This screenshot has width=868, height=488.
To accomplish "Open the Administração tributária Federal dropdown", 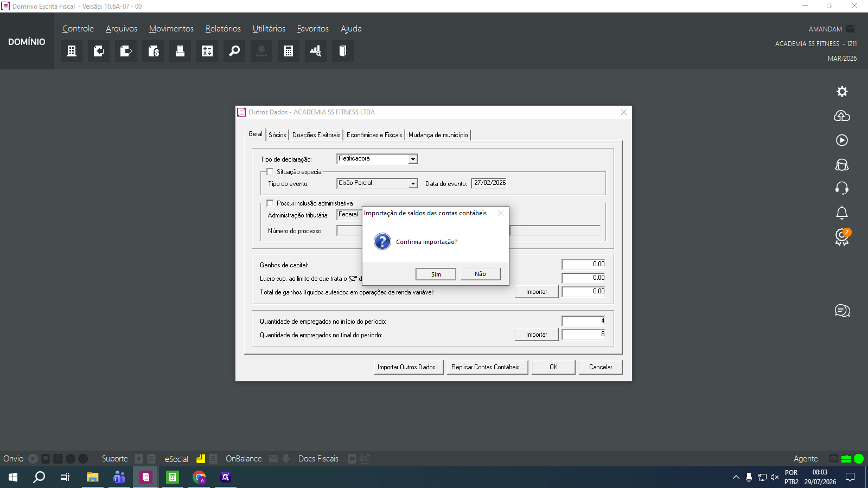I will pyautogui.click(x=349, y=215).
